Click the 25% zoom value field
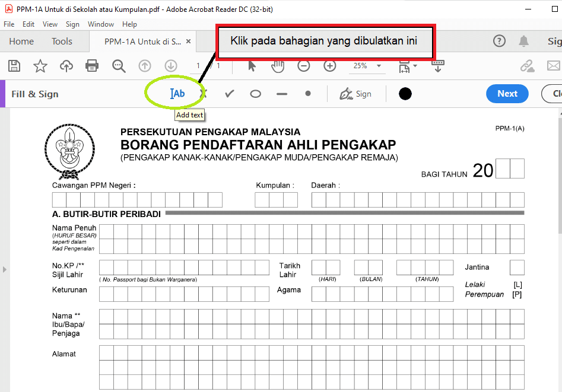This screenshot has width=562, height=392. point(361,66)
